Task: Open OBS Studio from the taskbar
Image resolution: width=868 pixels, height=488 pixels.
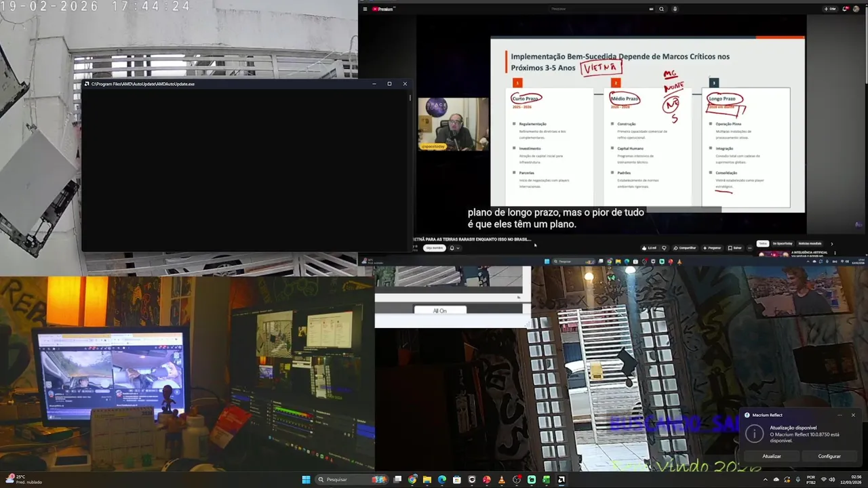Action: 516,480
